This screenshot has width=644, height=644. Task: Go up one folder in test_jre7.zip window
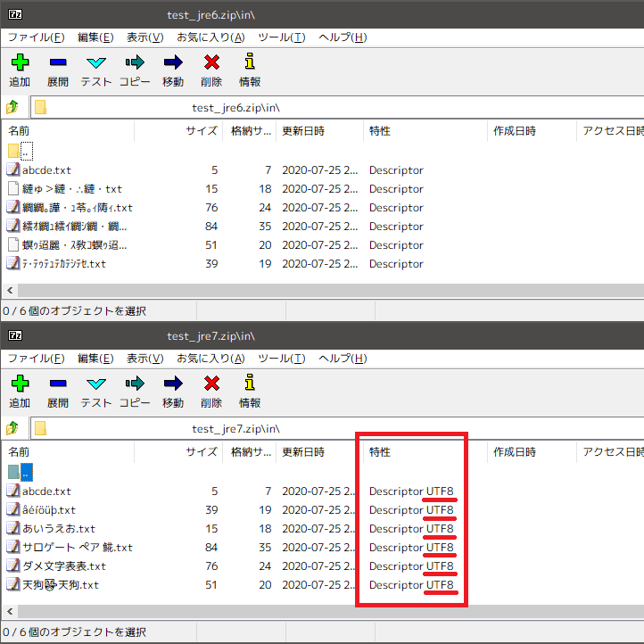pyautogui.click(x=12, y=428)
